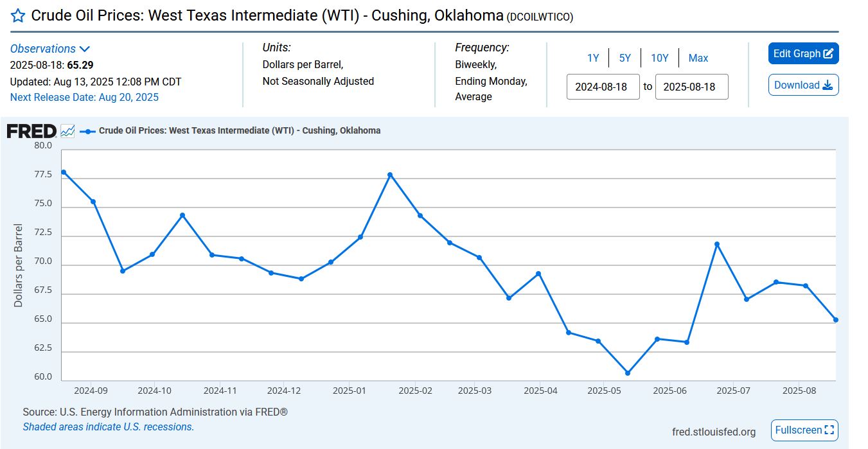The width and height of the screenshot is (868, 449).
Task: Select the 1Y time range
Action: (592, 58)
